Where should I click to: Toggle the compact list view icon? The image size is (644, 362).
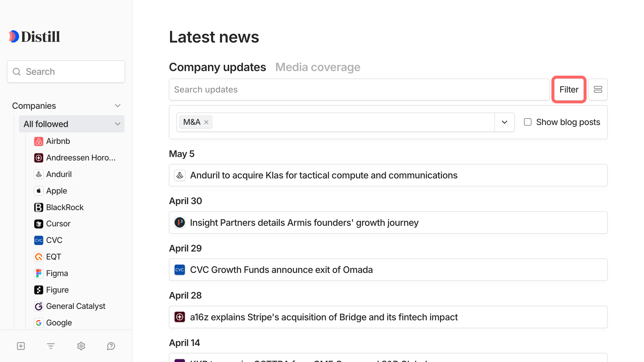coord(598,90)
